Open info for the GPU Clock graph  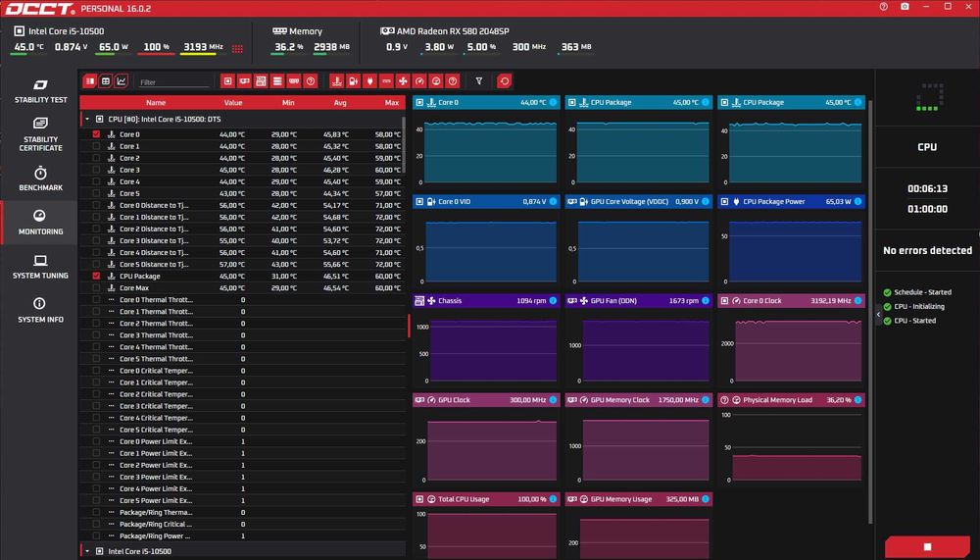click(553, 400)
